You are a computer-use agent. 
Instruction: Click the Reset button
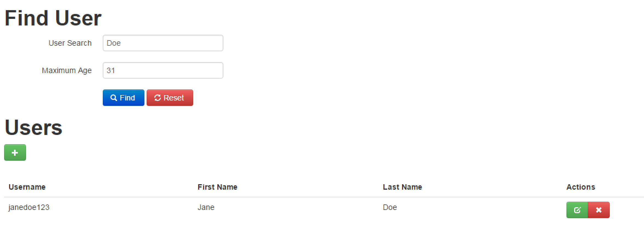pyautogui.click(x=170, y=98)
